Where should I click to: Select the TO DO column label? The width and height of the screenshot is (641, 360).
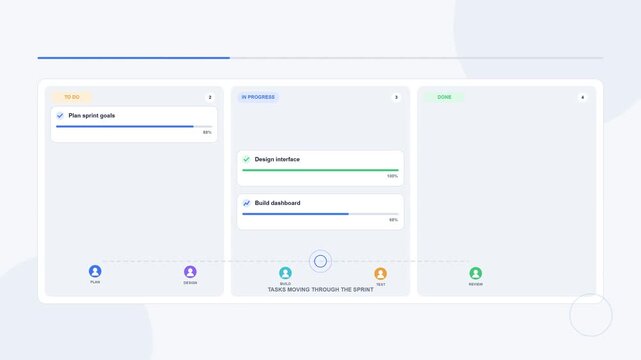click(72, 97)
